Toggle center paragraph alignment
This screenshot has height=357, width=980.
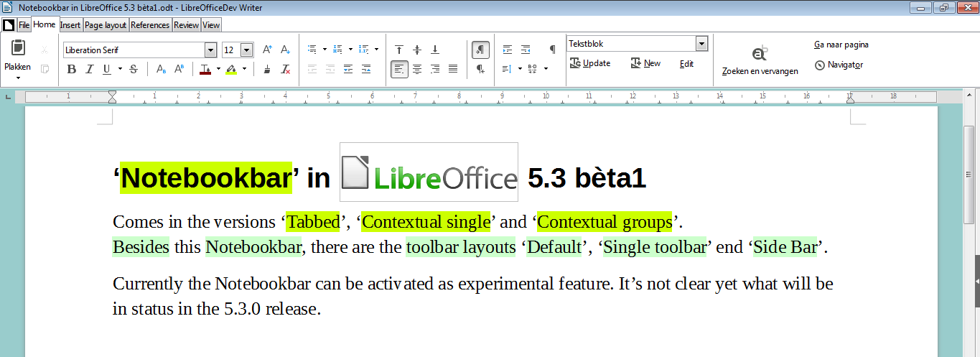[417, 69]
